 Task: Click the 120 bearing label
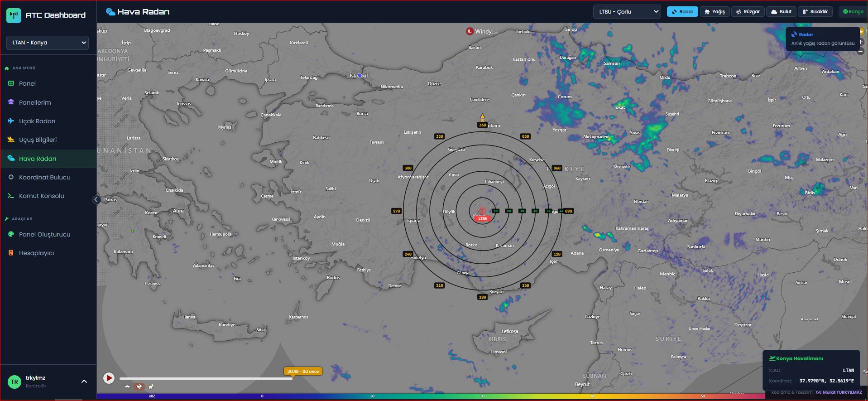coord(557,254)
